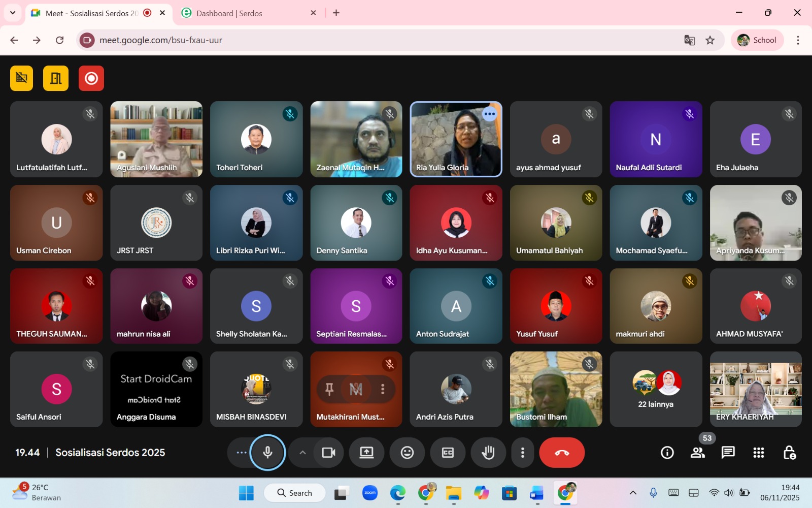Open the emoji reaction picker

tap(407, 452)
